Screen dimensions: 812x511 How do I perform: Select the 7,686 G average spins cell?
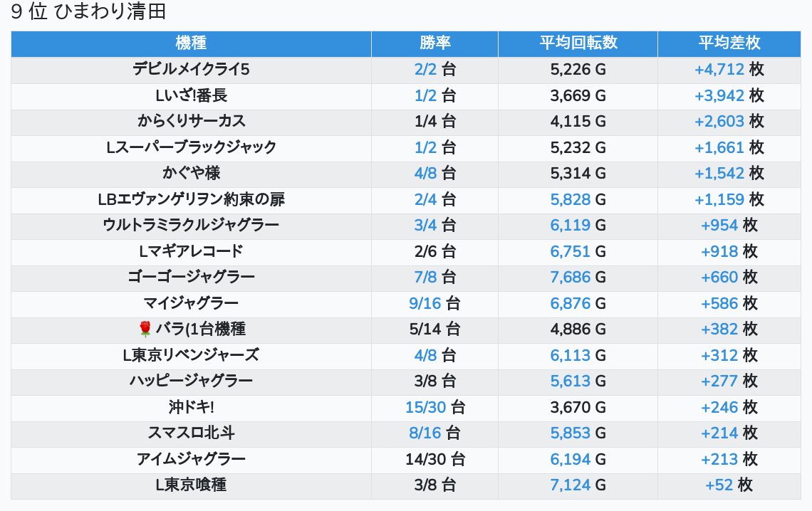point(578,277)
